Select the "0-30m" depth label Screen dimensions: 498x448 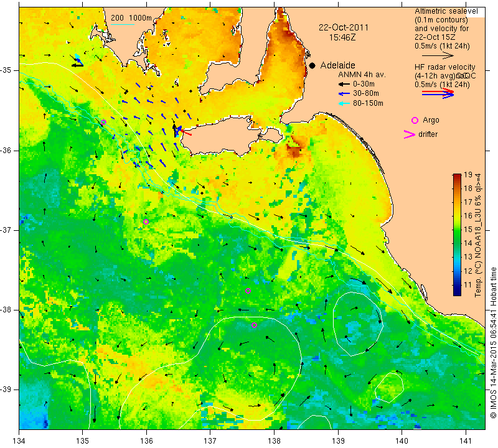(364, 84)
